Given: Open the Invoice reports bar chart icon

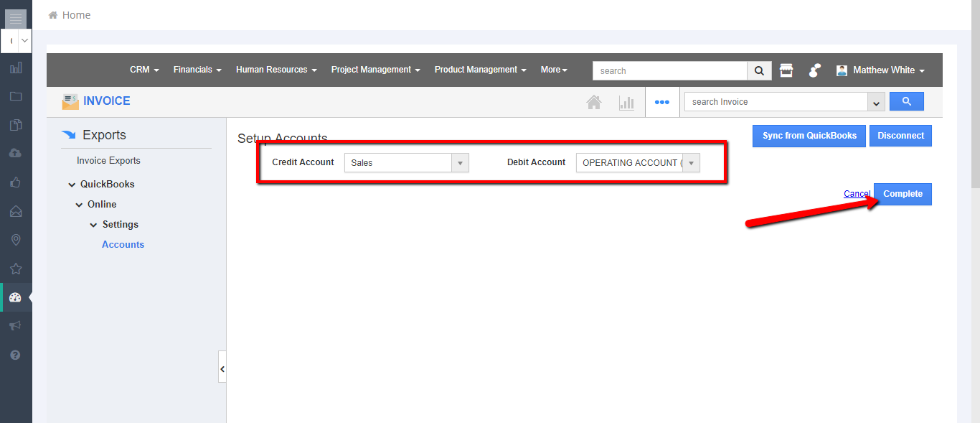Looking at the screenshot, I should click(626, 102).
